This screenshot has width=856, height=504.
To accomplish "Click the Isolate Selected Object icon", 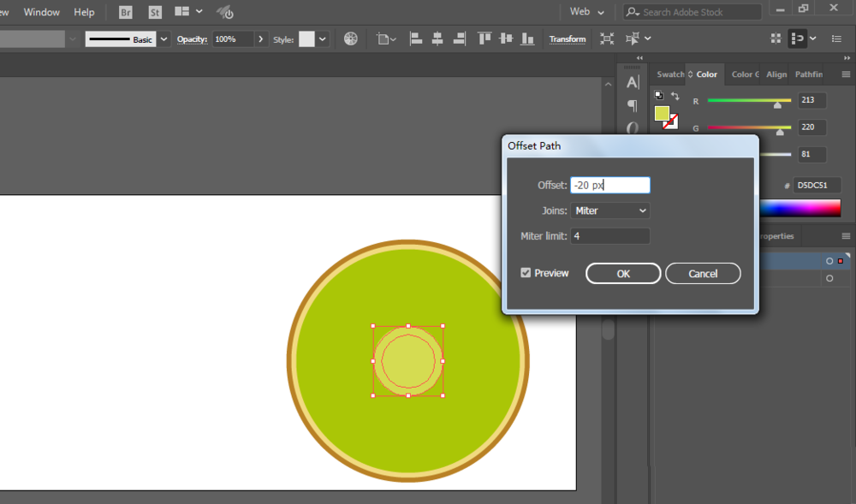I will coord(607,39).
